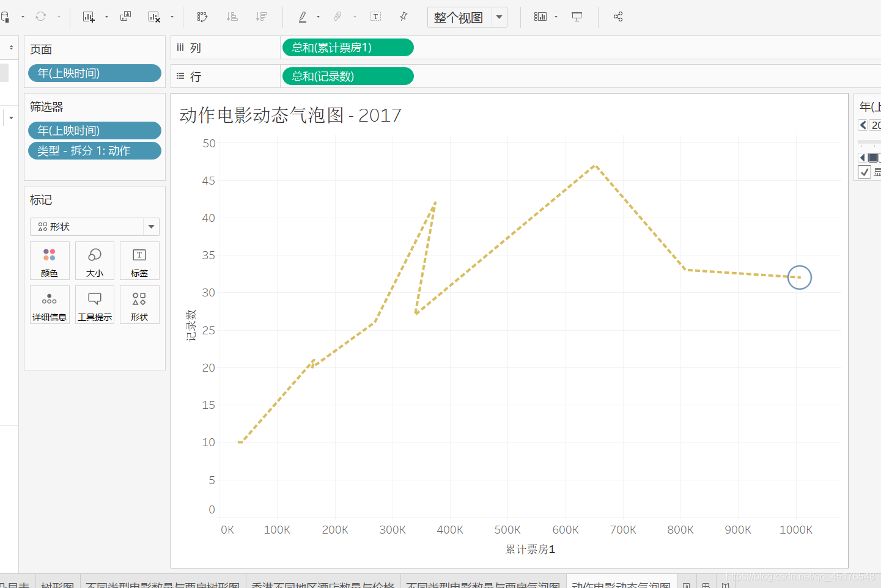
Task: Expand the new worksheet dropdown arrow
Action: 106,17
